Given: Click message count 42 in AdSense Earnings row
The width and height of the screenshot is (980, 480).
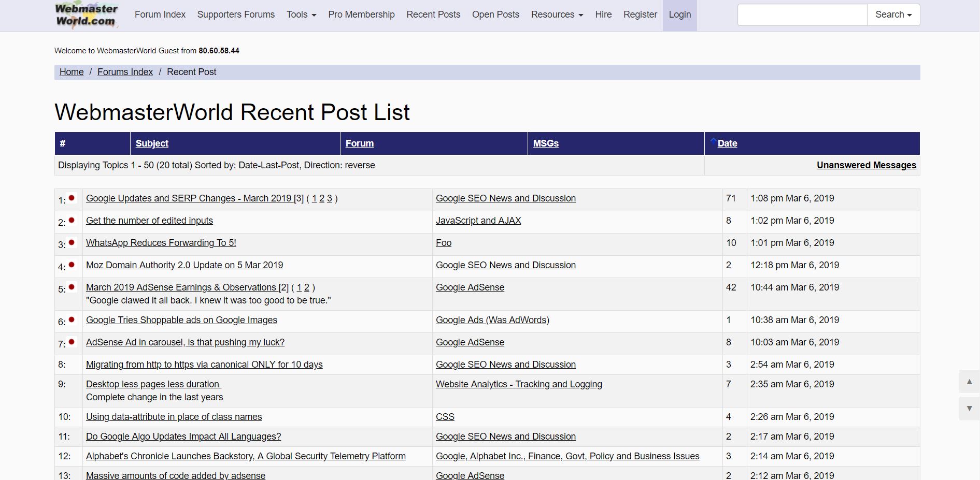Looking at the screenshot, I should [x=731, y=287].
